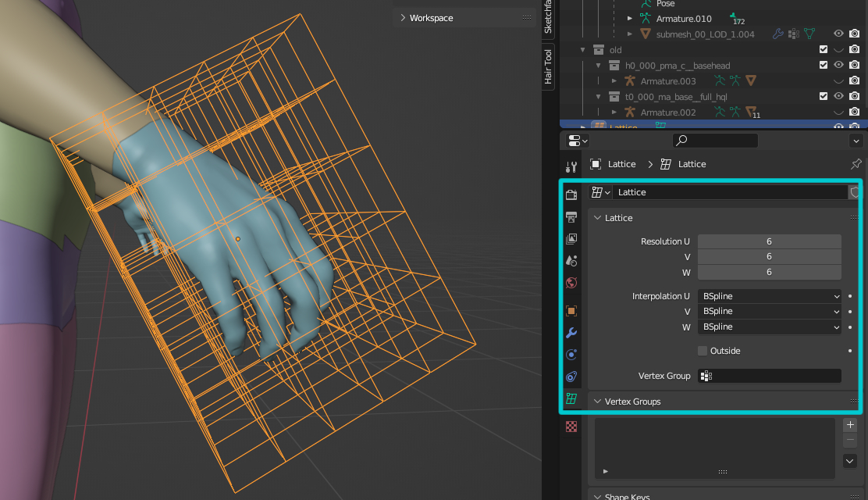Pin the properties editor context

(856, 164)
